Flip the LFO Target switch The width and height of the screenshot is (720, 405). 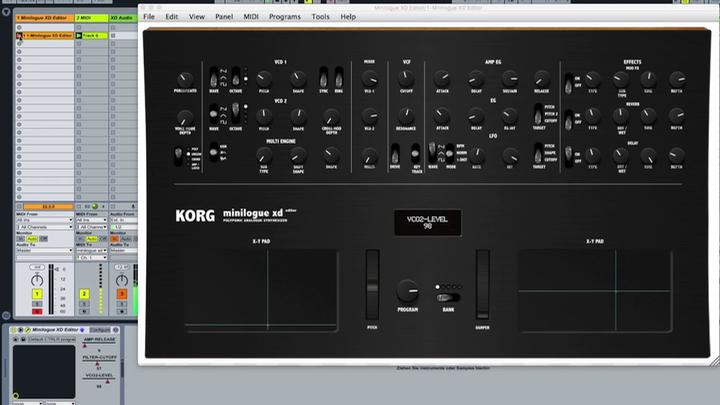coord(538,153)
